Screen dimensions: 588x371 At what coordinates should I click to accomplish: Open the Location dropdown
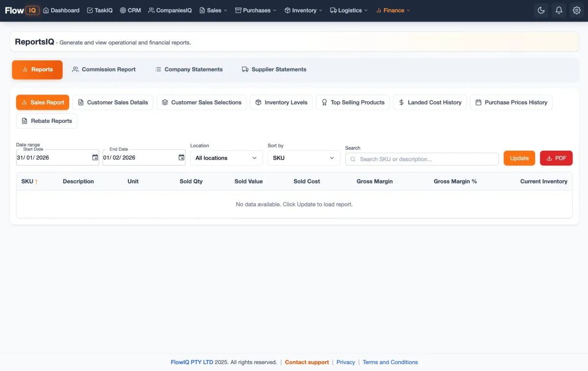click(x=226, y=158)
